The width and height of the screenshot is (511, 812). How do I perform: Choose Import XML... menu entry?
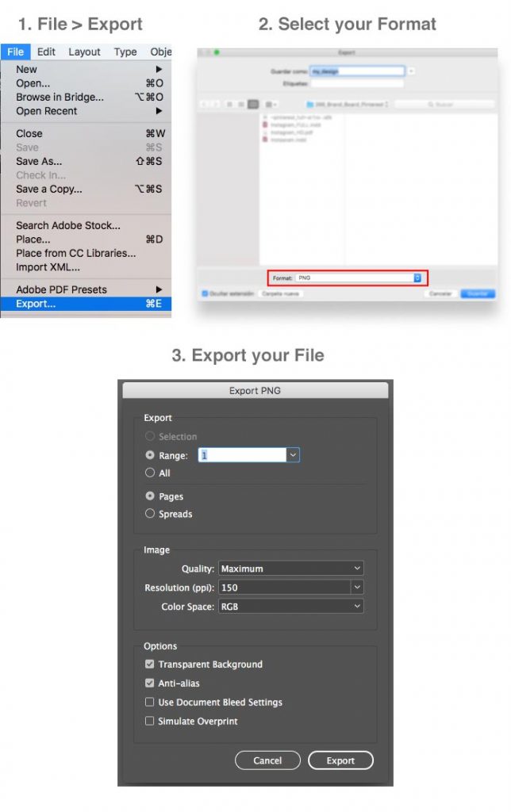coord(86,267)
